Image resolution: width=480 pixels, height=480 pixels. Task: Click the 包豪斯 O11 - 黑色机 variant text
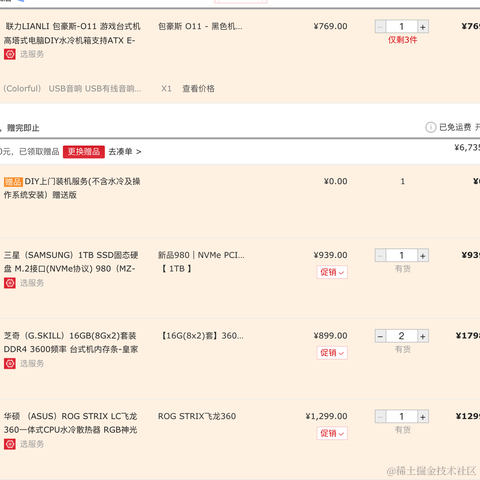point(200,26)
